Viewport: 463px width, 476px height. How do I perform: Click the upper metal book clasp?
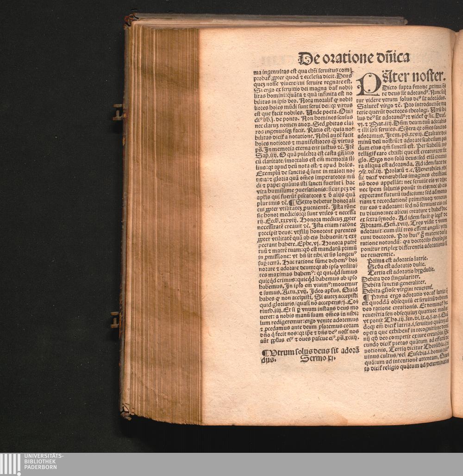point(118,112)
